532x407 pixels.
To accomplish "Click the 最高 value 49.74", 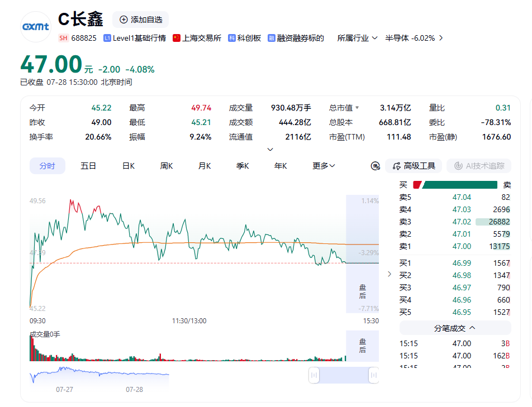I will tap(201, 108).
